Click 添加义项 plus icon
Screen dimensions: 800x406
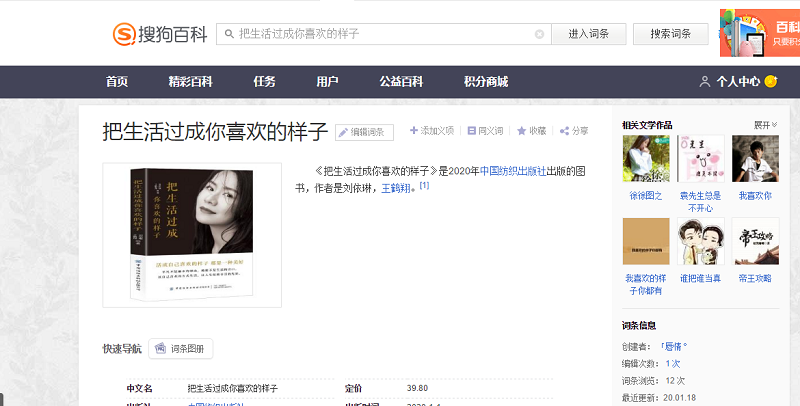coord(414,131)
